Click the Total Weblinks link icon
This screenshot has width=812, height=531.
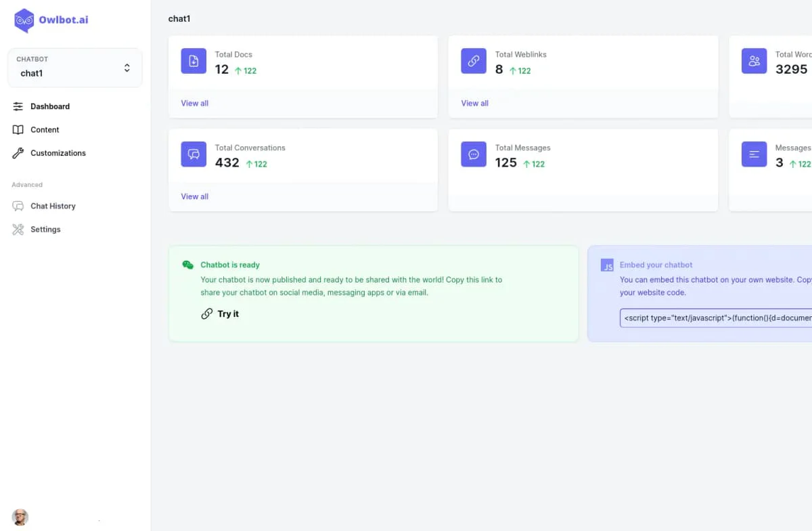[474, 61]
